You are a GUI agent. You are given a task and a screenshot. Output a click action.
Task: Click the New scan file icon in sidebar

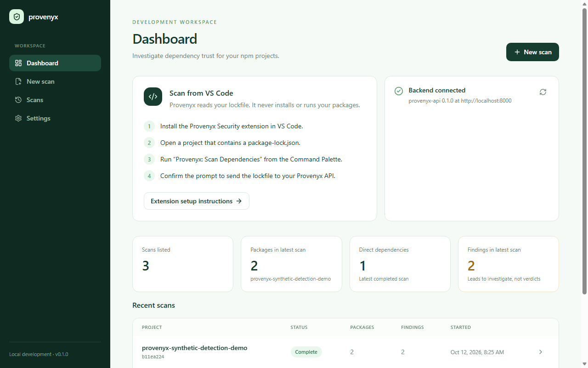point(18,81)
